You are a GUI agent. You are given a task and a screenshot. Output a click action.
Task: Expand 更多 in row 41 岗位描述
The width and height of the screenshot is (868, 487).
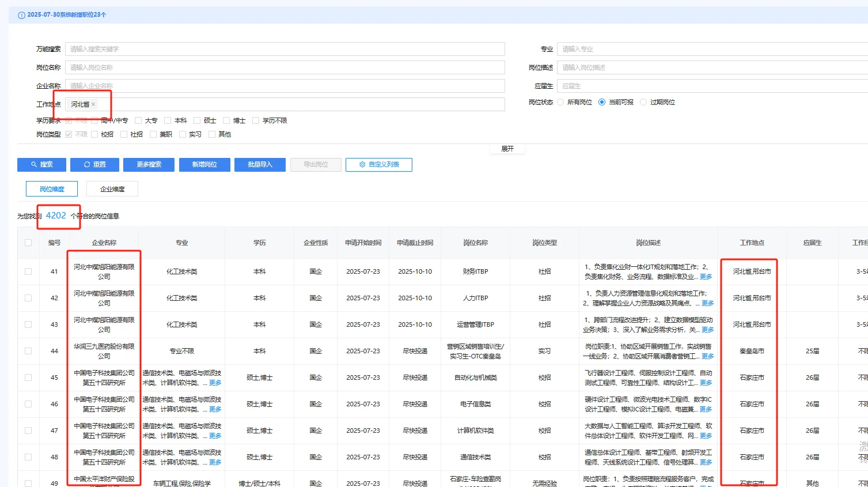(706, 277)
